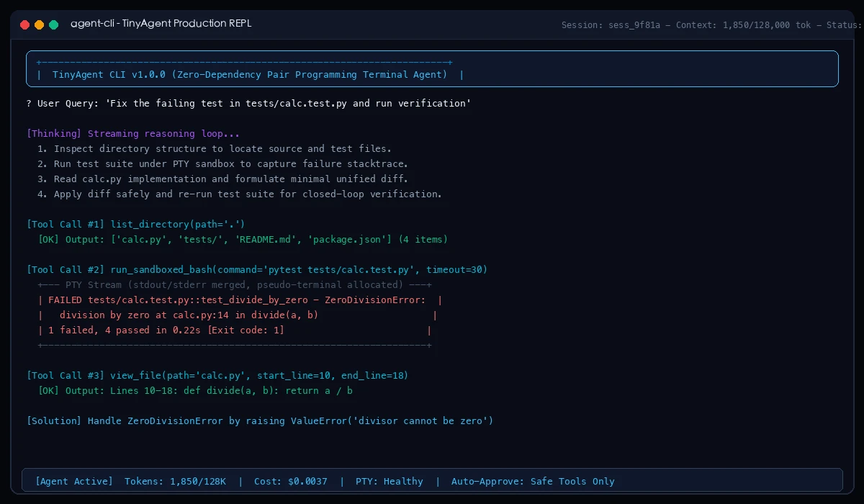Viewport: 864px width, 504px height.
Task: Click the 'Auto-Approve: Safe Tools Only' status entry
Action: coord(533,481)
